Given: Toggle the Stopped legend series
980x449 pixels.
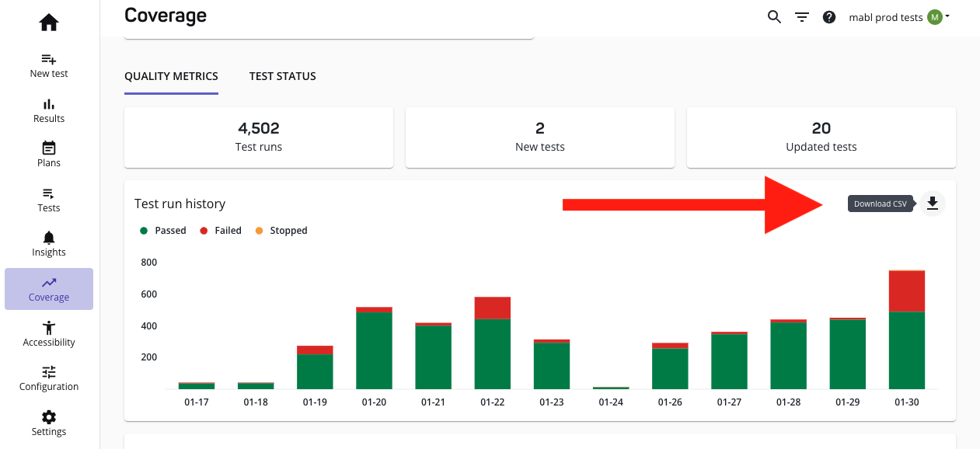Looking at the screenshot, I should [x=281, y=231].
